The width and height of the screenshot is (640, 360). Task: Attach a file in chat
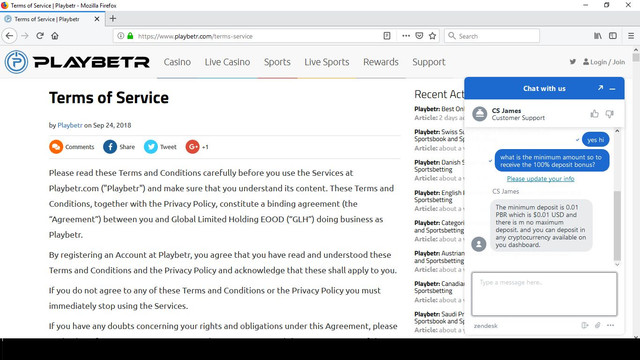(598, 325)
